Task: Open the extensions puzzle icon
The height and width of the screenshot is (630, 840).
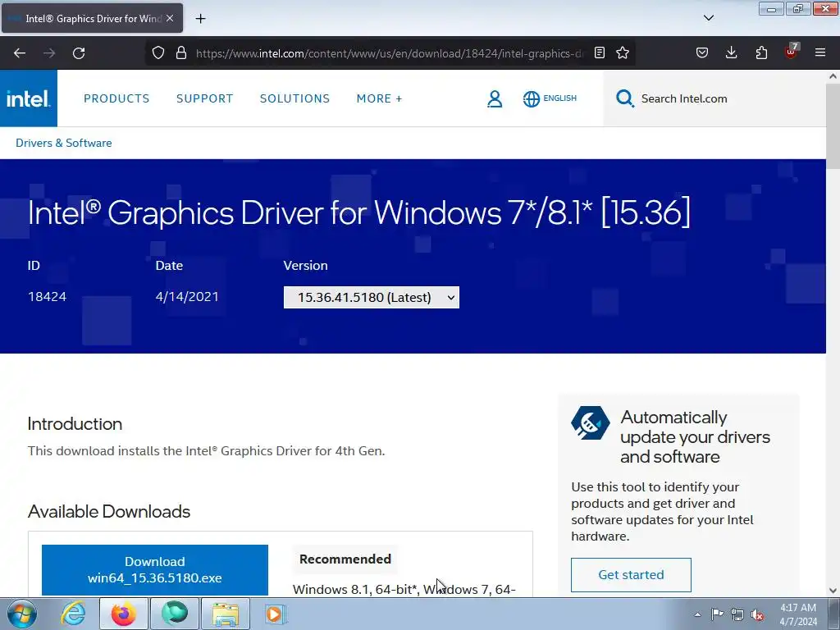Action: (x=761, y=52)
